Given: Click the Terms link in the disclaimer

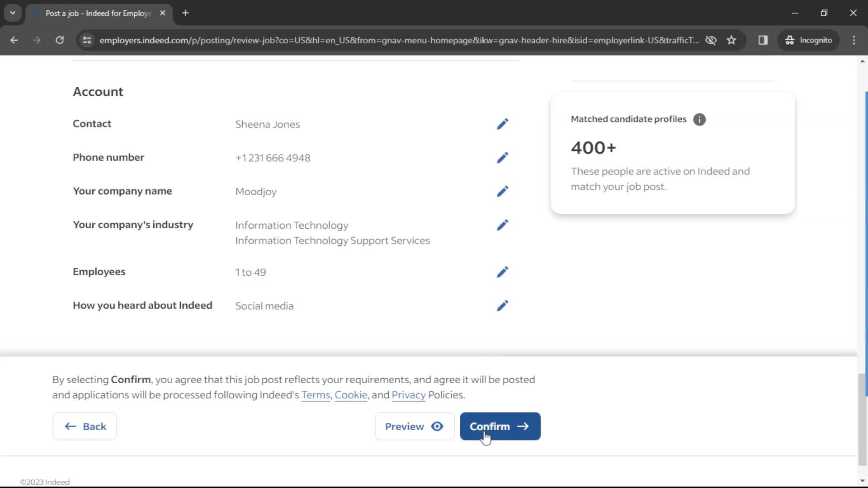Looking at the screenshot, I should tap(316, 394).
